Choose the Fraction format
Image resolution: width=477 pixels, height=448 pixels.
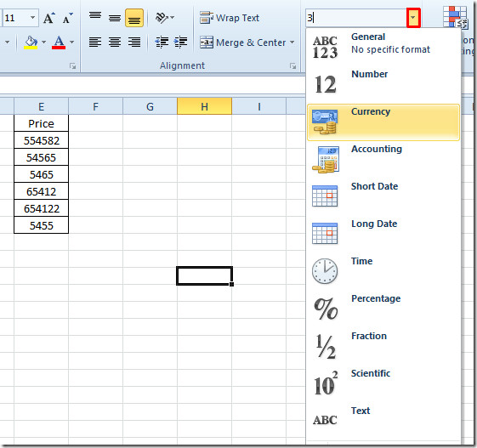tap(383, 347)
